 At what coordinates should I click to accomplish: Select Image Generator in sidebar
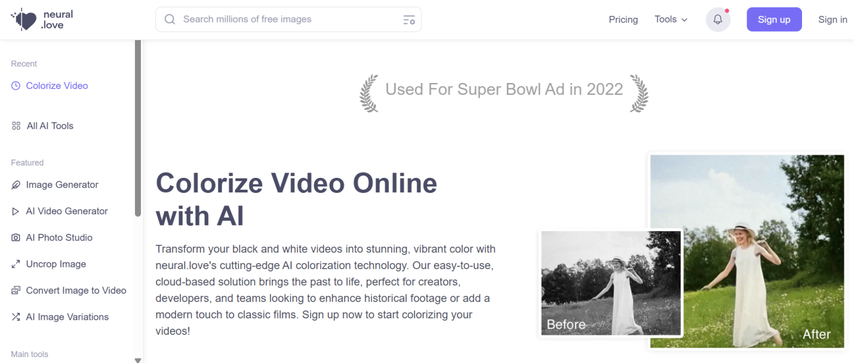point(62,185)
